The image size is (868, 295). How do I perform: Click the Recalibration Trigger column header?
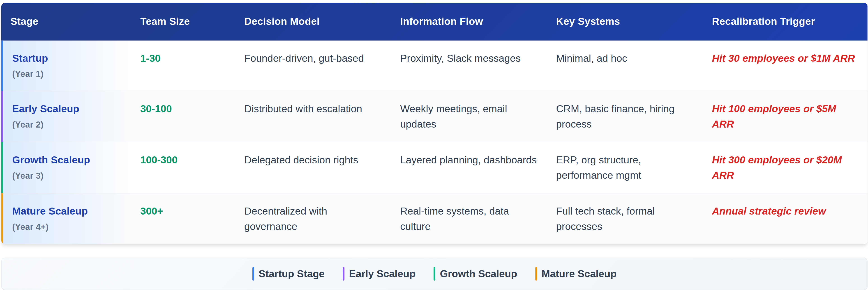pos(763,22)
